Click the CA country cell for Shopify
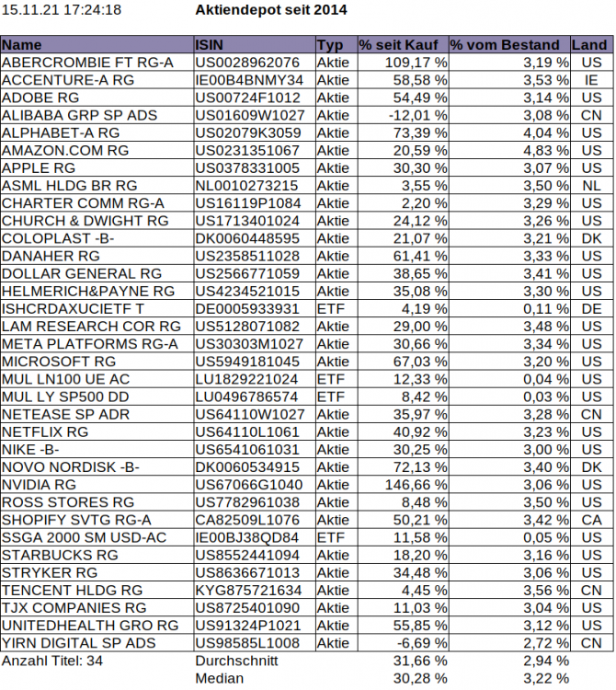The height and width of the screenshot is (690, 616). pyautogui.click(x=592, y=520)
